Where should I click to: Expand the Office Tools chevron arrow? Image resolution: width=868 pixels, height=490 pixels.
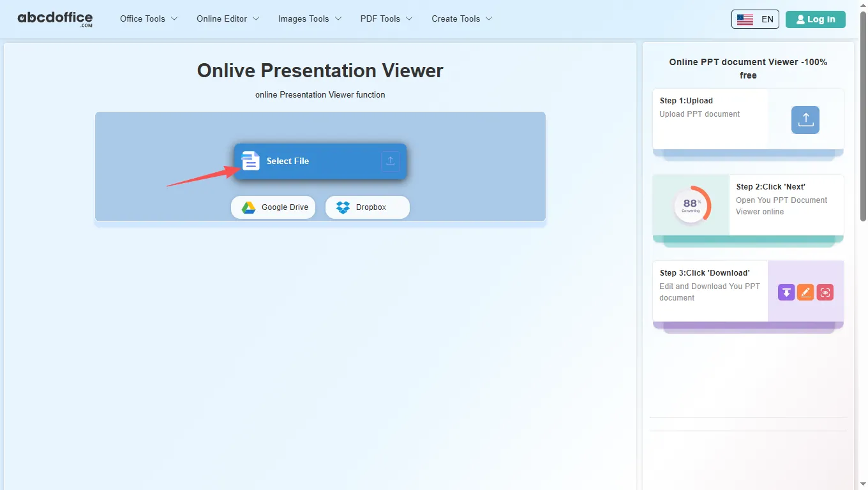[174, 19]
